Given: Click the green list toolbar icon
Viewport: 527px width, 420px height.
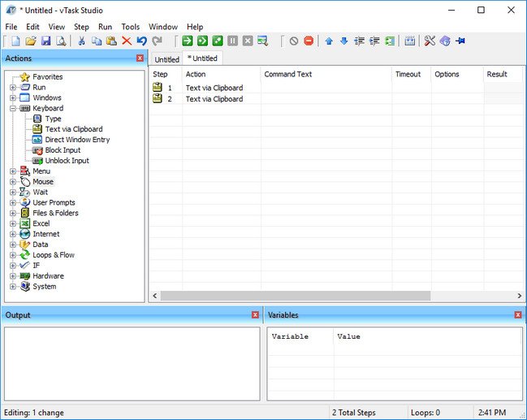Looking at the screenshot, I should tap(390, 41).
